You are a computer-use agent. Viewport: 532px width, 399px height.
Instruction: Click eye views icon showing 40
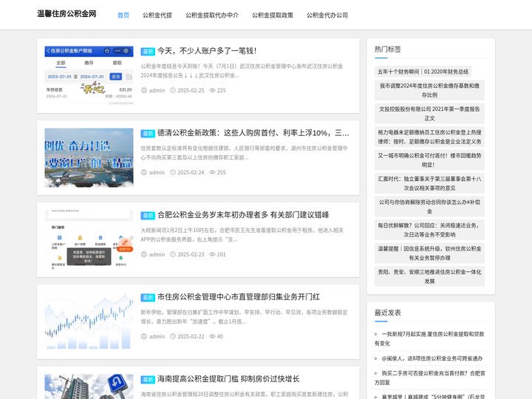[212, 337]
